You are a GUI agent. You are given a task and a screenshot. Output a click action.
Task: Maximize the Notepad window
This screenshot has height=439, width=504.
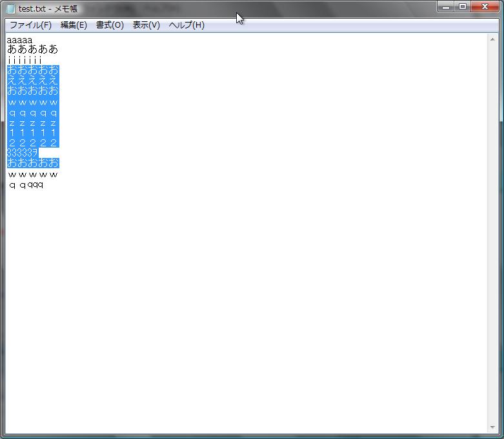pyautogui.click(x=463, y=6)
